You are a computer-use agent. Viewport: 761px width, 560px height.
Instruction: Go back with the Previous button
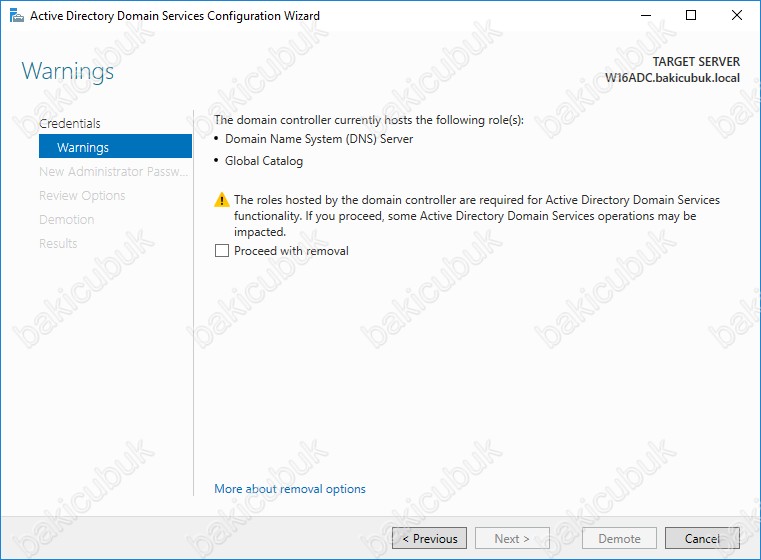click(429, 538)
